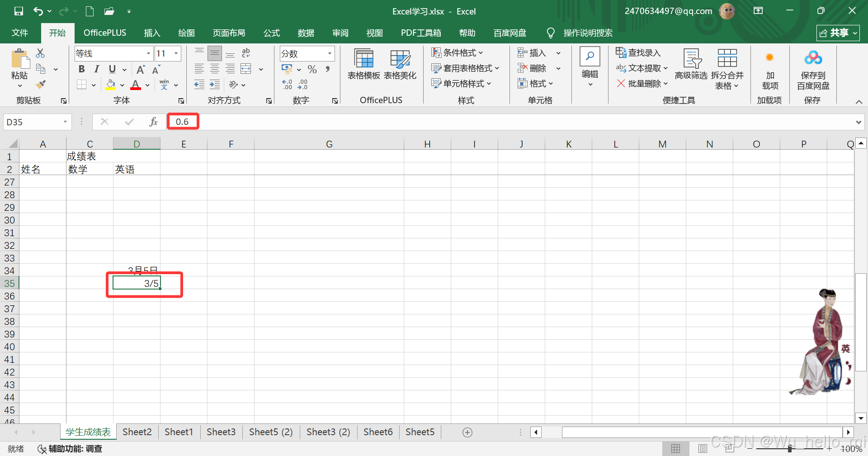Click the Open folder icon
This screenshot has width=868, height=456.
(x=109, y=11)
